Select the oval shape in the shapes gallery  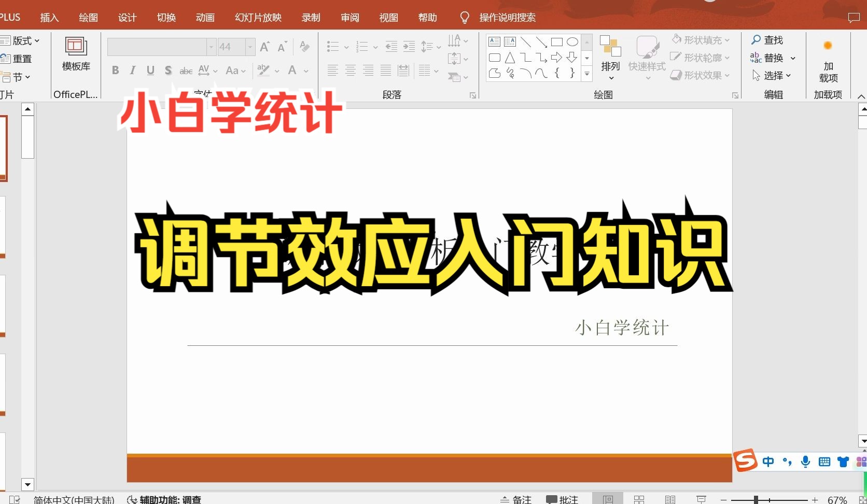pyautogui.click(x=572, y=41)
